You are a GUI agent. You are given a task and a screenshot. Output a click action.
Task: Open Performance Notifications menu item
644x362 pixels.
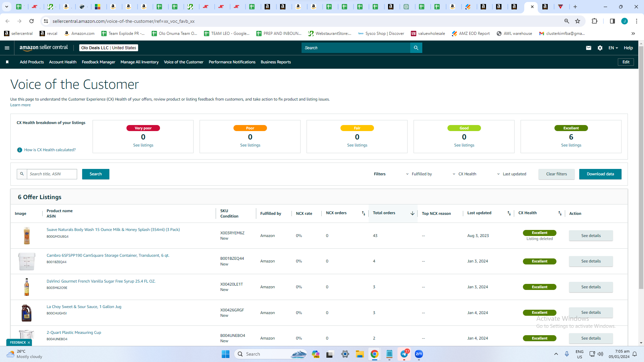coord(232,62)
